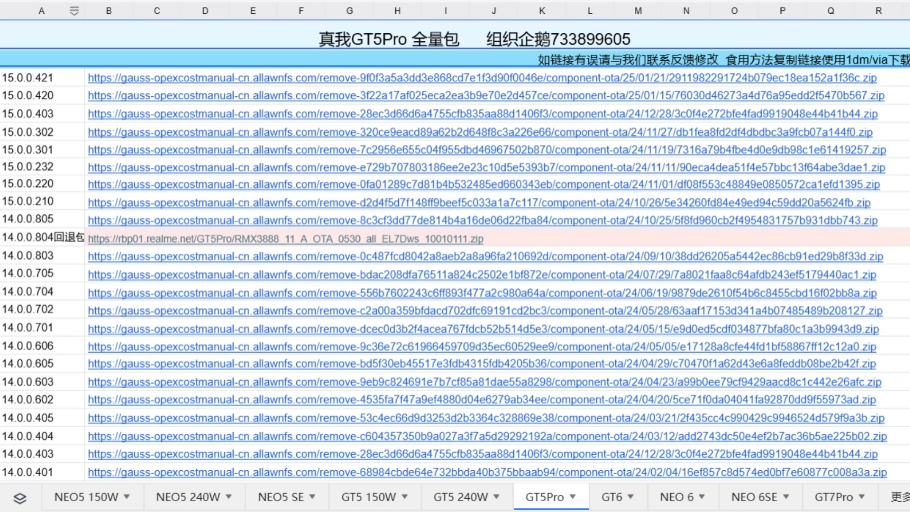
Task: Select column G header
Action: pos(349,10)
